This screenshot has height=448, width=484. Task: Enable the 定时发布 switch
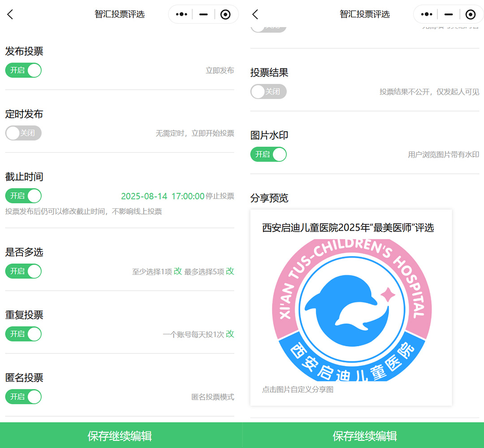tap(23, 133)
